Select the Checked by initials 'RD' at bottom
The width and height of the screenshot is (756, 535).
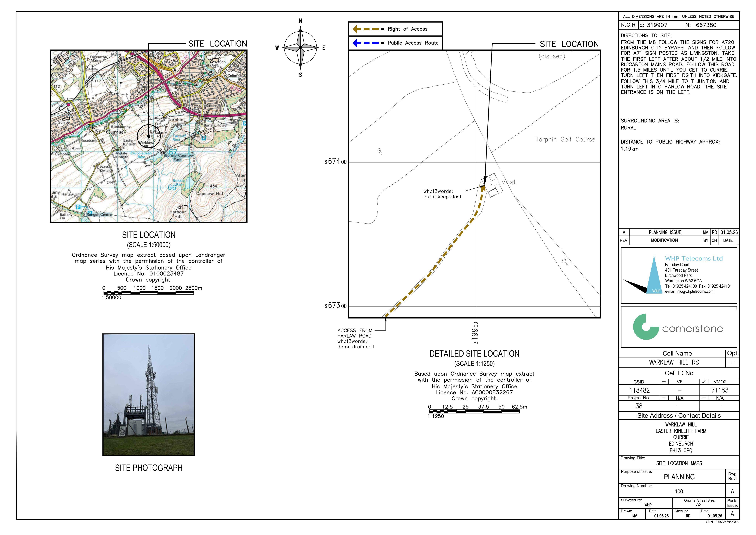pyautogui.click(x=688, y=516)
